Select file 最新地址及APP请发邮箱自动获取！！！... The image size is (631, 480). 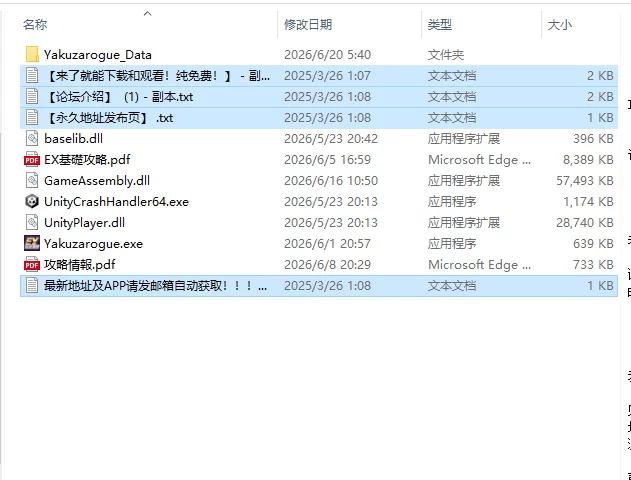tap(155, 285)
